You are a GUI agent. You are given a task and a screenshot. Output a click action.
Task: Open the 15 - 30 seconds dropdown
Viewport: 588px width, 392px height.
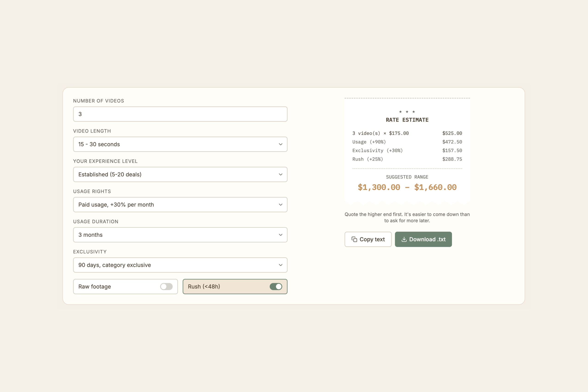click(180, 144)
